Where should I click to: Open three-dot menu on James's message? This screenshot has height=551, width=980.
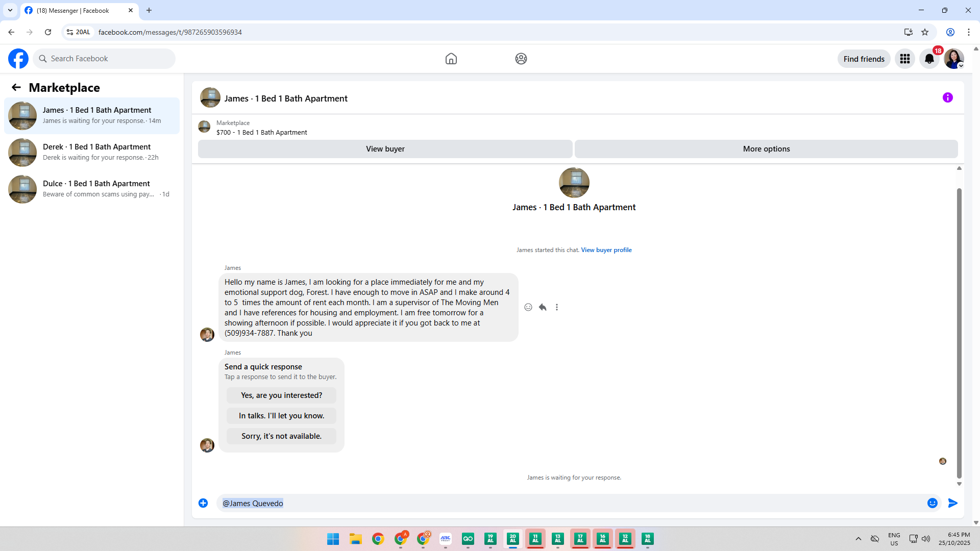557,307
